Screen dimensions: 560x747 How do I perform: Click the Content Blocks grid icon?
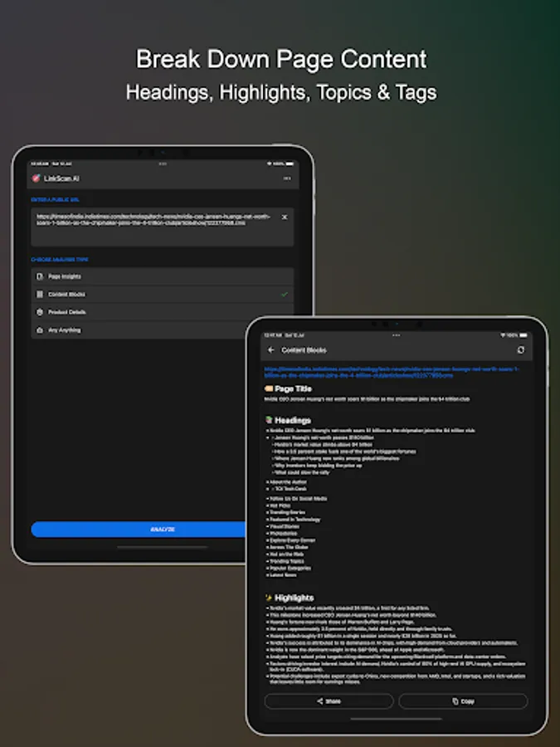(40, 295)
